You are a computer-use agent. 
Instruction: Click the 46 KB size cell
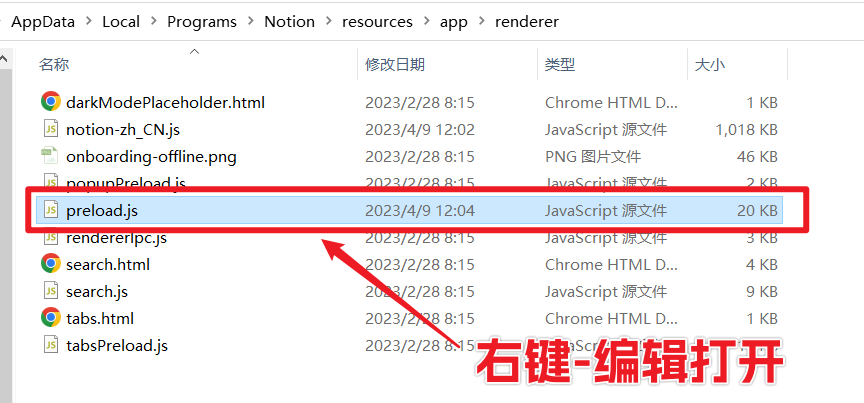pyautogui.click(x=757, y=157)
